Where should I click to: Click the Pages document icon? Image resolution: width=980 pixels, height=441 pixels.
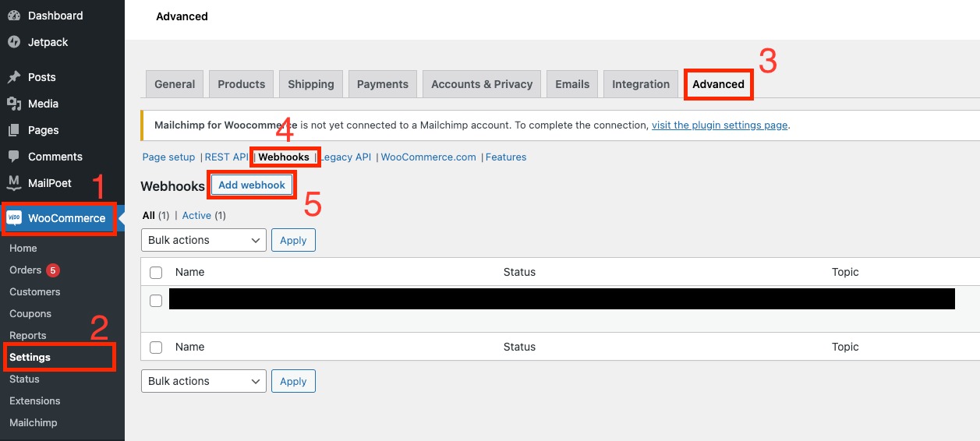coord(13,130)
